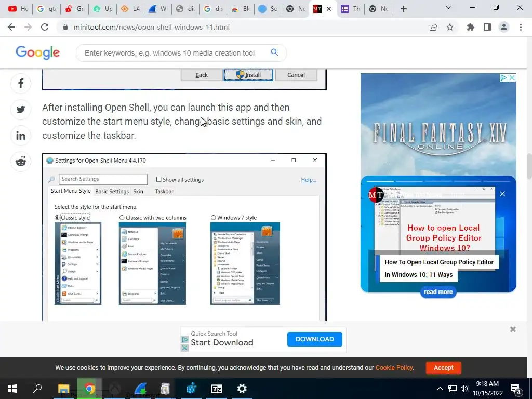Click the page vertical scrollbar thumb
The width and height of the screenshot is (532, 399).
pos(529,166)
